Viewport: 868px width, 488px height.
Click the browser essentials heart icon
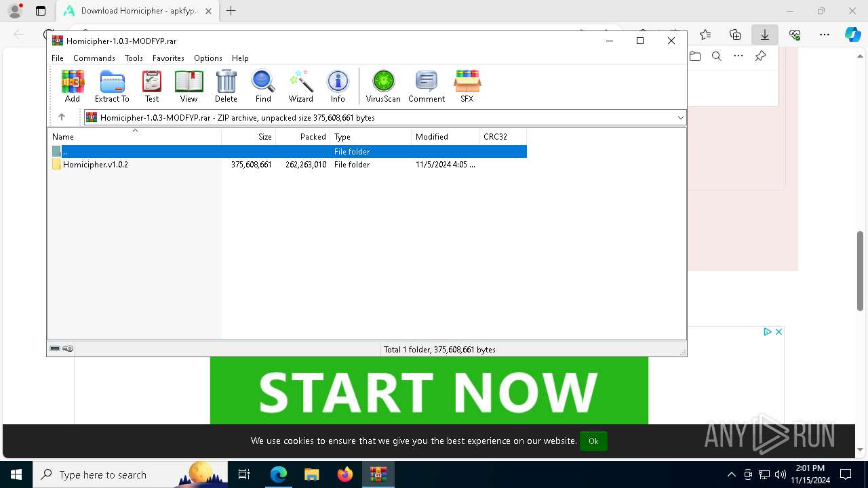(x=795, y=35)
